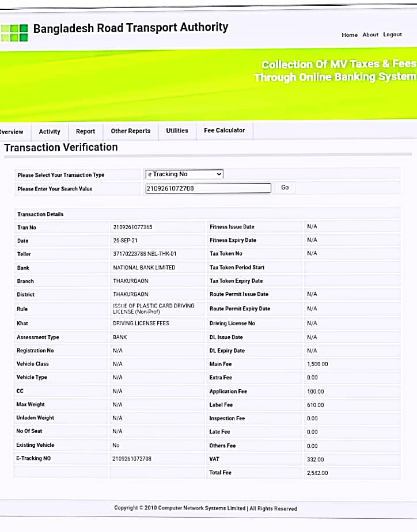Click DRIVING LICENSE FEES Khat value

tap(141, 324)
